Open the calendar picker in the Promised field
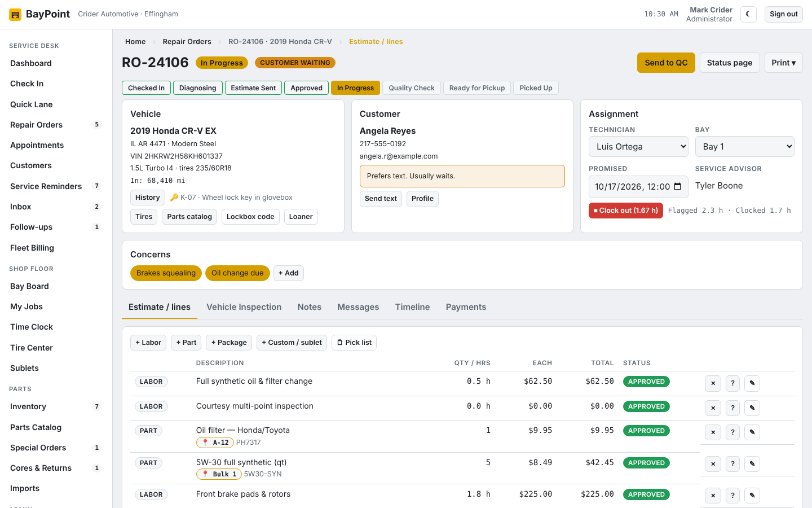812x508 pixels. (677, 187)
